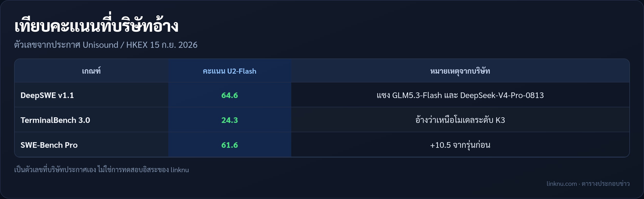Screen dimensions: 644x199
Task: Click the 64.6 score cell
Action: [230, 95]
